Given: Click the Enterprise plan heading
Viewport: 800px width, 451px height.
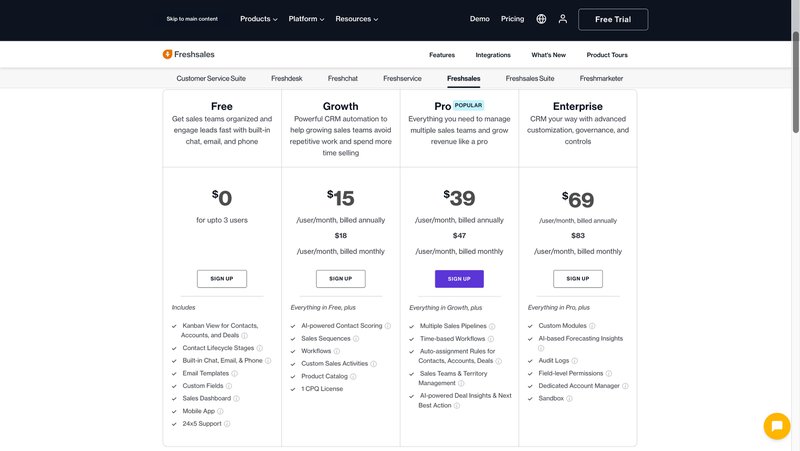Looking at the screenshot, I should (x=578, y=106).
